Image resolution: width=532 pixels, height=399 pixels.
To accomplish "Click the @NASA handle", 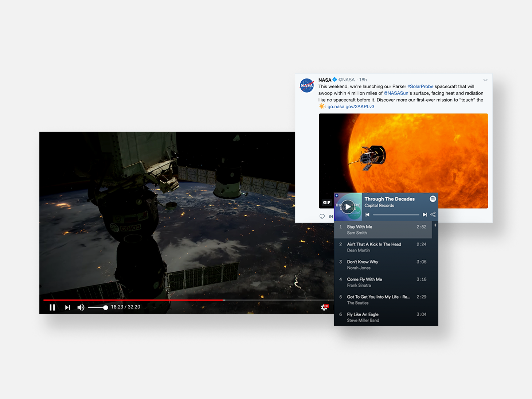I will point(346,80).
